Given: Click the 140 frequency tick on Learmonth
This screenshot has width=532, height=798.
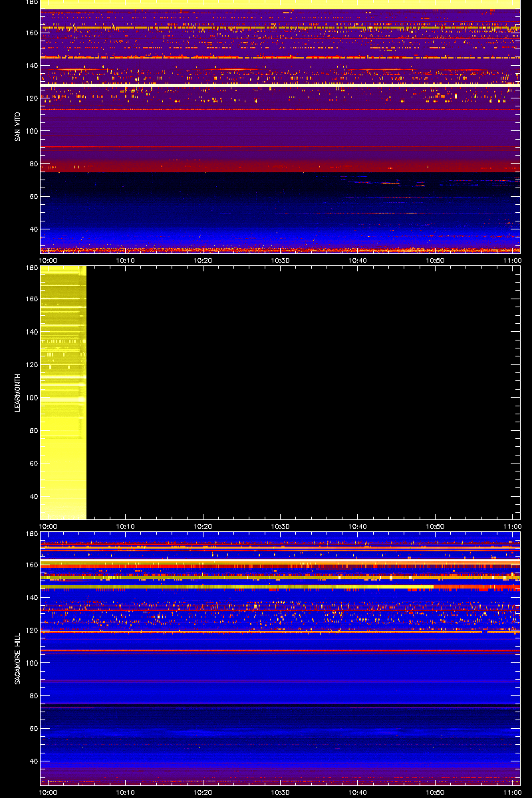Looking at the screenshot, I should pyautogui.click(x=31, y=332).
